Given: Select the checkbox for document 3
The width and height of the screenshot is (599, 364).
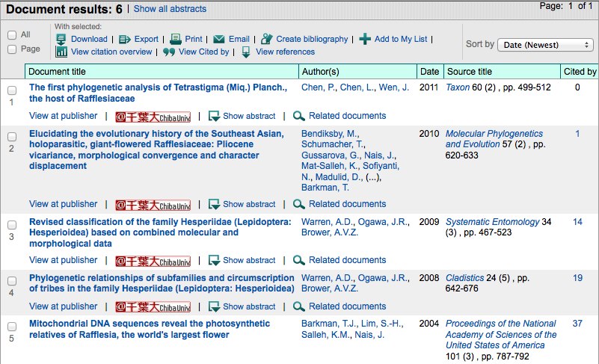Looking at the screenshot, I should click(11, 225).
